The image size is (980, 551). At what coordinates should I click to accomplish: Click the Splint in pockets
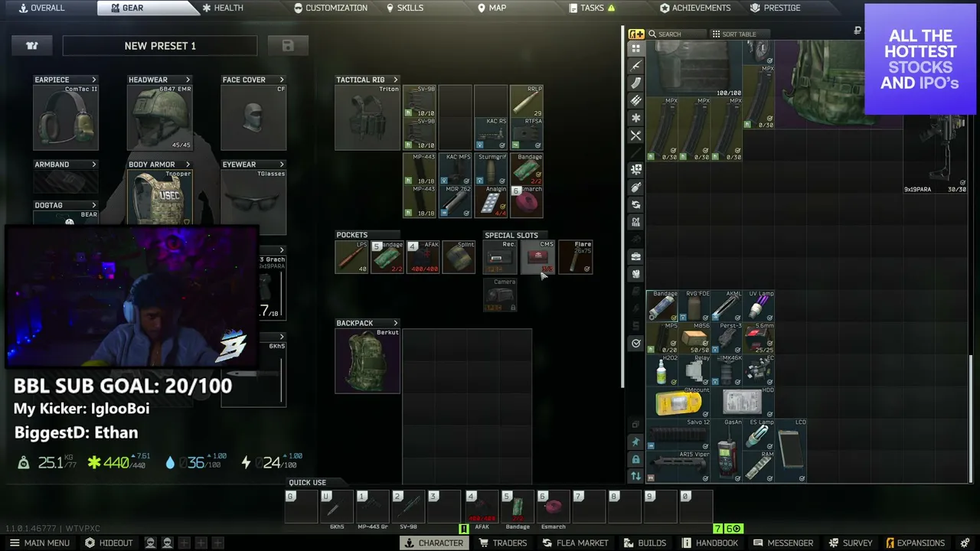459,257
